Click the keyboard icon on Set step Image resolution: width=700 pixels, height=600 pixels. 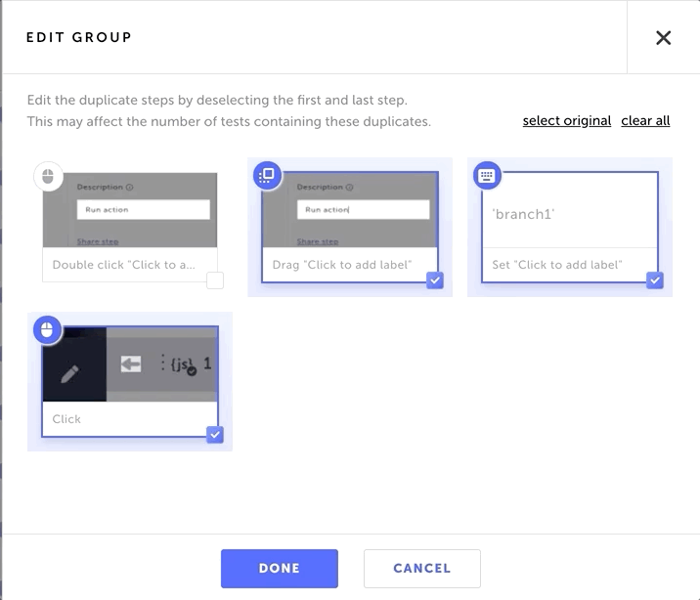click(x=487, y=175)
